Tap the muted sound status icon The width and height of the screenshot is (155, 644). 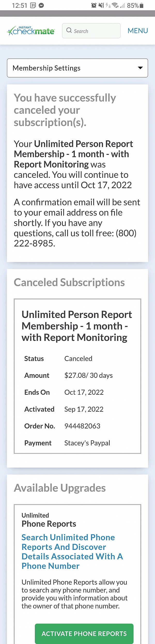[101, 5]
